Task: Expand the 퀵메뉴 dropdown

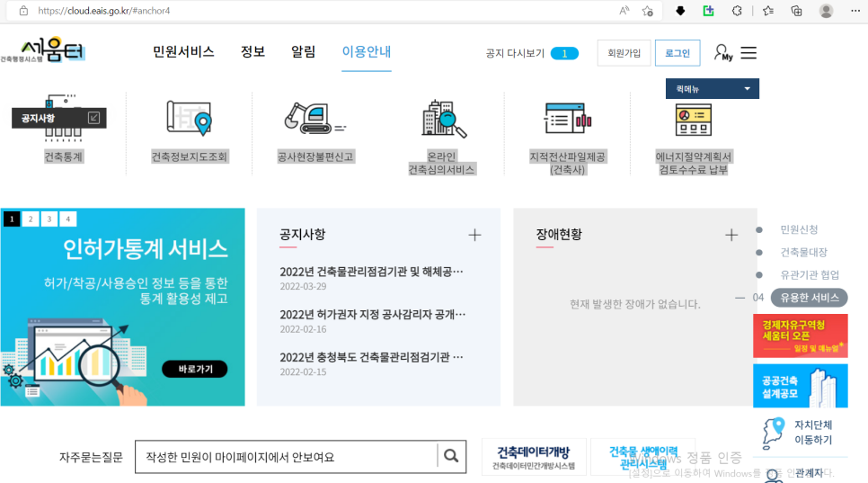Action: pos(713,89)
